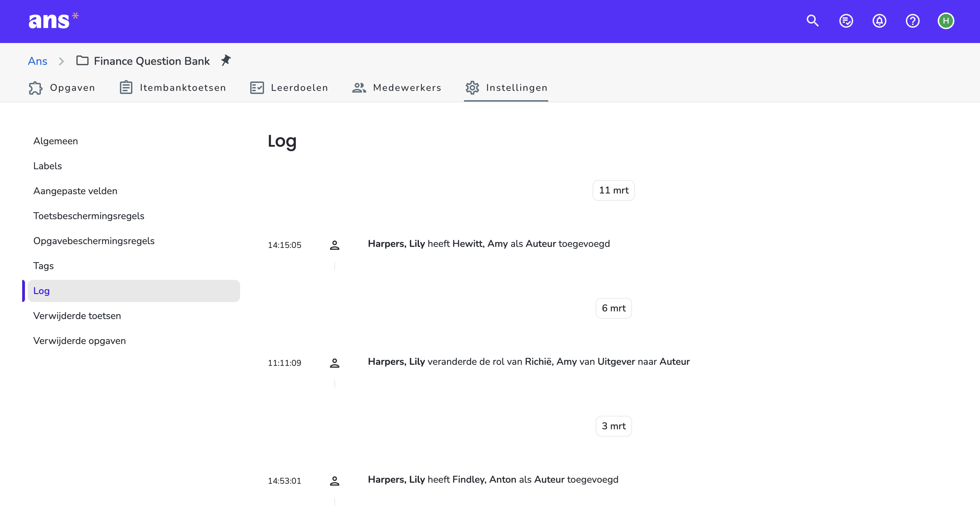Image resolution: width=980 pixels, height=516 pixels.
Task: Click user icon at 11:11:09 entry
Action: (334, 363)
